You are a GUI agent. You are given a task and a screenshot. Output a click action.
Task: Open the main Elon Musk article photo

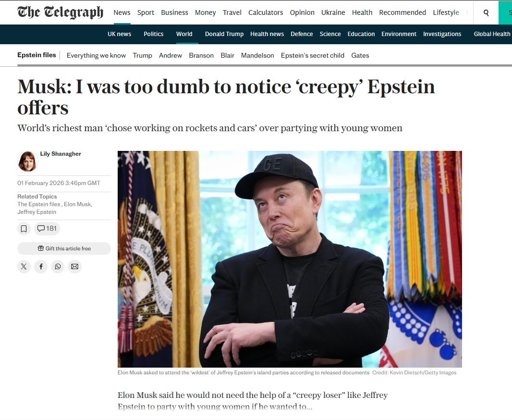[x=290, y=259]
